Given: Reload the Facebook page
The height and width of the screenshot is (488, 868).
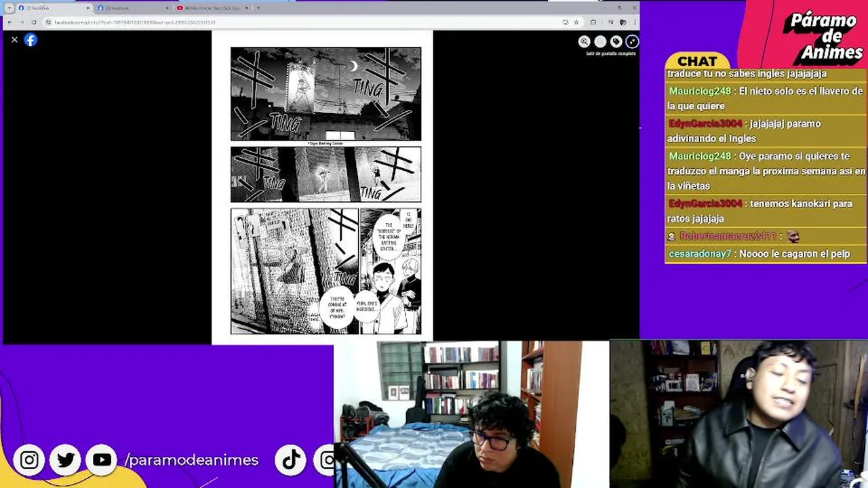Looking at the screenshot, I should pos(34,22).
